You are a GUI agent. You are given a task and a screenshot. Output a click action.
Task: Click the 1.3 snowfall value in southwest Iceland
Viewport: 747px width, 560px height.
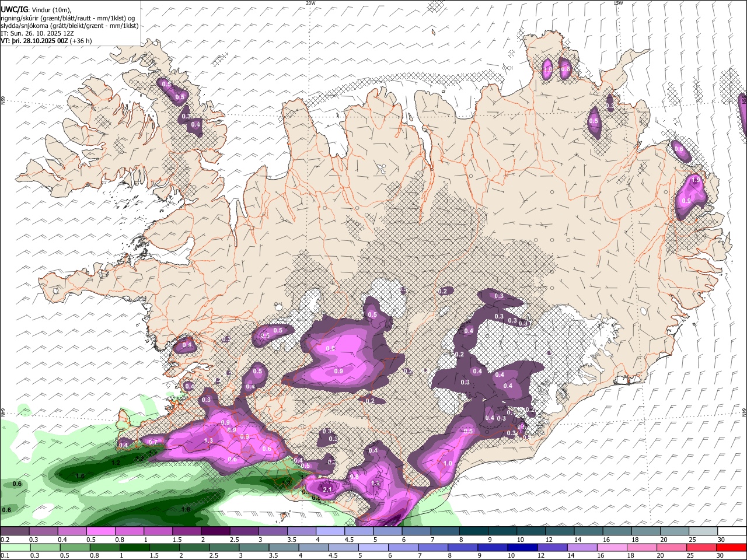208,440
